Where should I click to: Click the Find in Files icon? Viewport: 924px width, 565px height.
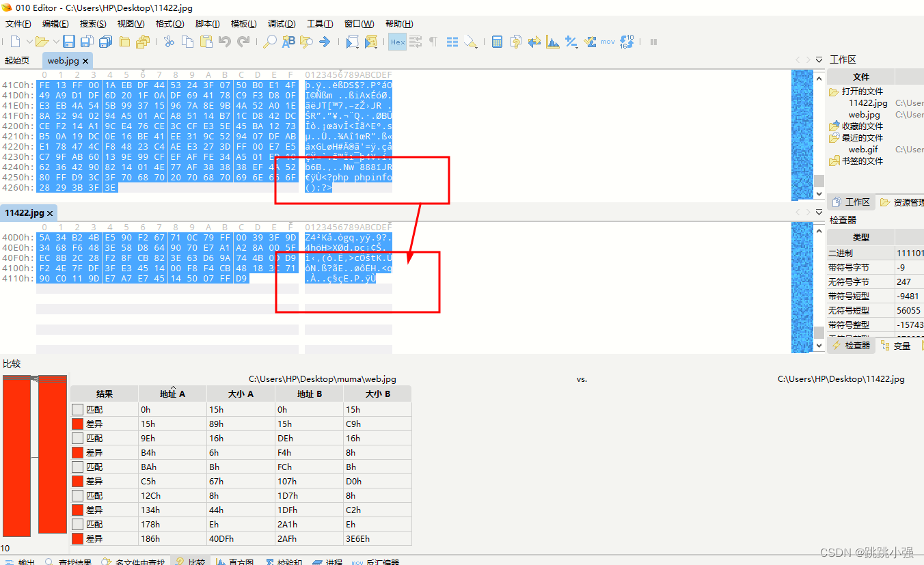[x=306, y=42]
